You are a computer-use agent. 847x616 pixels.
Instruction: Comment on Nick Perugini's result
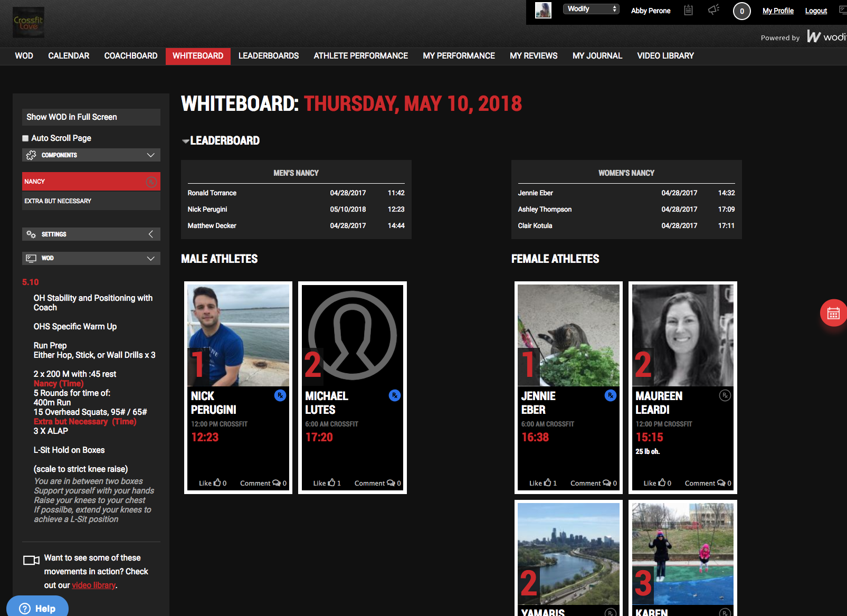click(x=263, y=483)
